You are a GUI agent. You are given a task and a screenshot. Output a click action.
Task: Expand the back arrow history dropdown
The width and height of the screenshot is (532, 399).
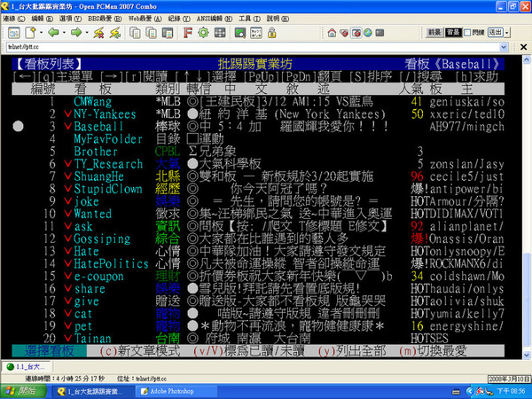click(x=64, y=33)
